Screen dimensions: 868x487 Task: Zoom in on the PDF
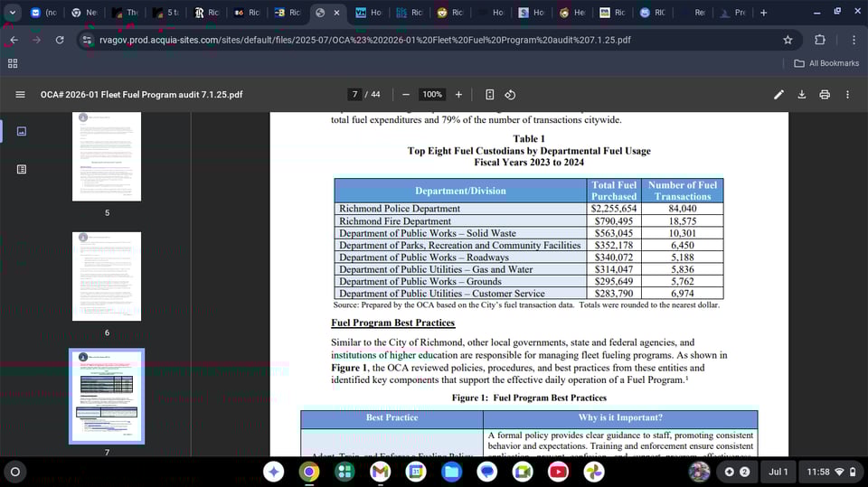(x=458, y=95)
